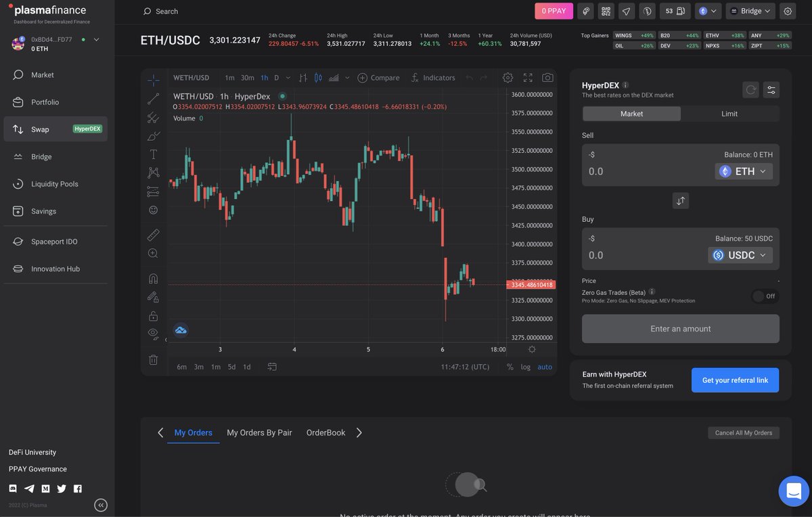Expand chart type dropdown arrow
This screenshot has width=812, height=517.
347,78
